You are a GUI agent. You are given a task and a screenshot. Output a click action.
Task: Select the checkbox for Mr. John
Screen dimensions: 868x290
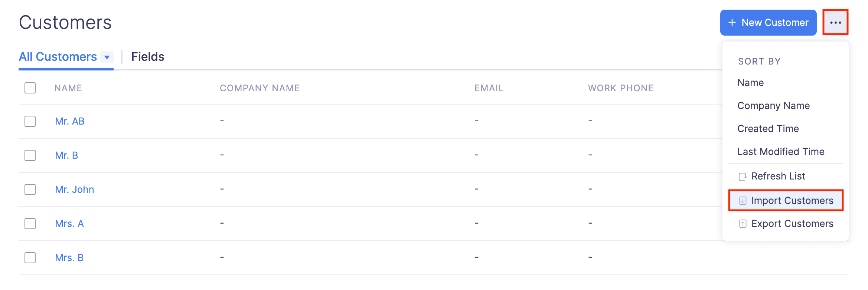[30, 190]
